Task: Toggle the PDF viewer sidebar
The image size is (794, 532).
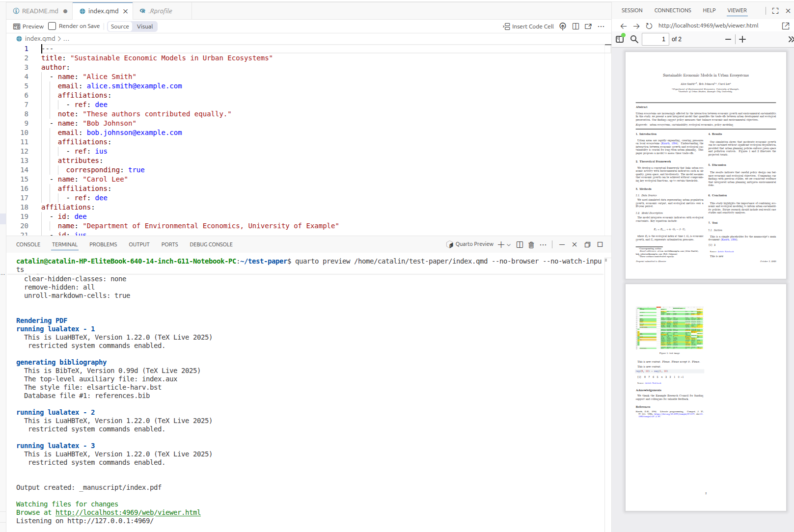Action: [620, 39]
